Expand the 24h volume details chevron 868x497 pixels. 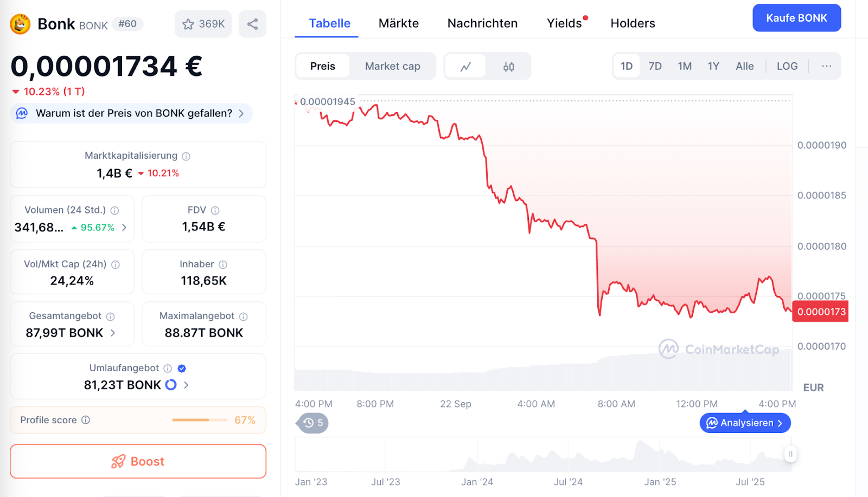click(124, 228)
